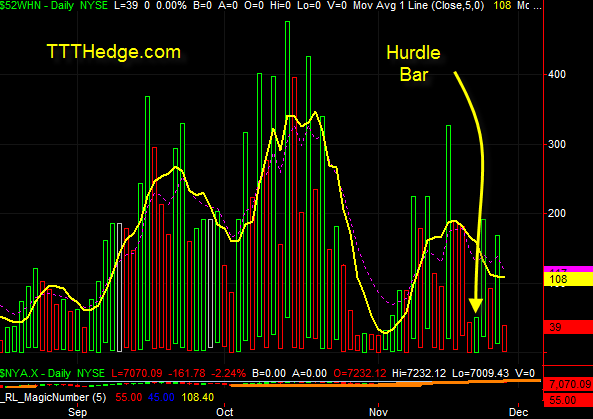Select the Hurdle Bar text annotation
593x419 pixels.
pyautogui.click(x=413, y=64)
